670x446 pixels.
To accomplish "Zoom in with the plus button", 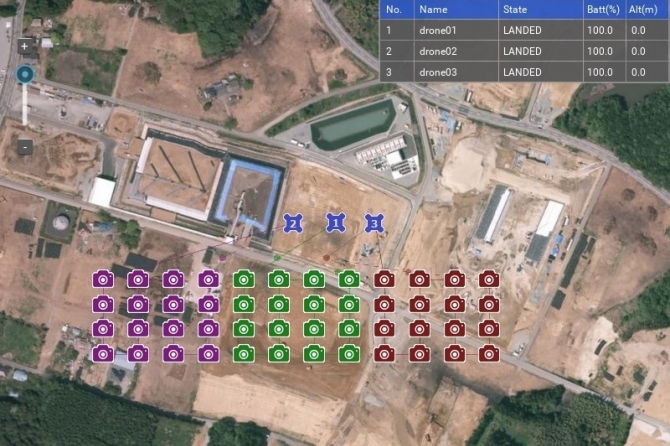I will point(25,46).
